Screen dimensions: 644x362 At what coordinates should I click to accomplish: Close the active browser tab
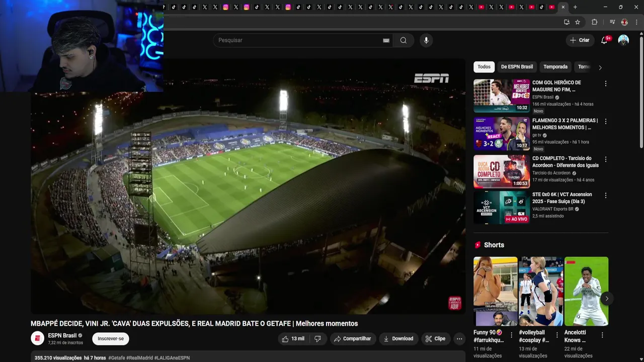click(x=563, y=7)
